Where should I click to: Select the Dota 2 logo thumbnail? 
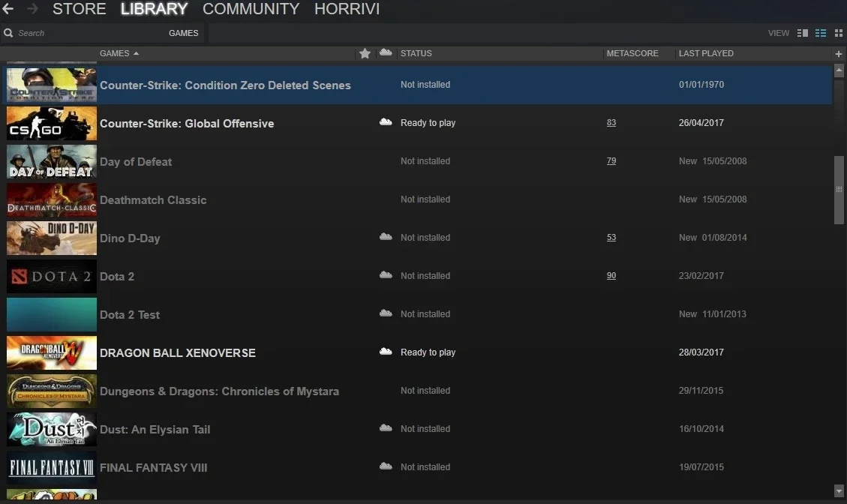[x=51, y=277]
